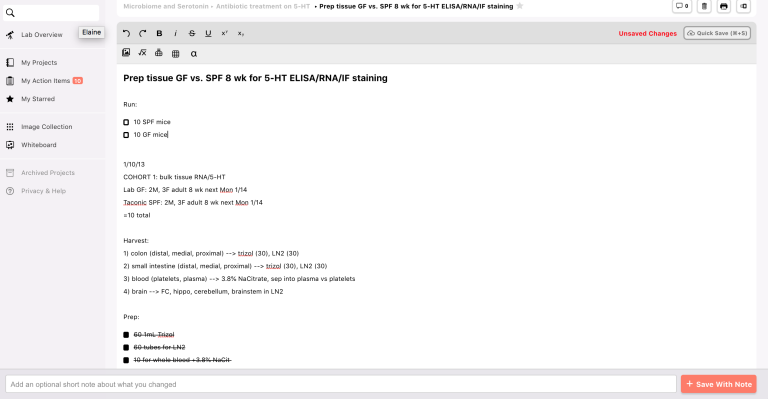Screen dimensions: 768x399
Task: Print this note
Action: click(x=723, y=6)
